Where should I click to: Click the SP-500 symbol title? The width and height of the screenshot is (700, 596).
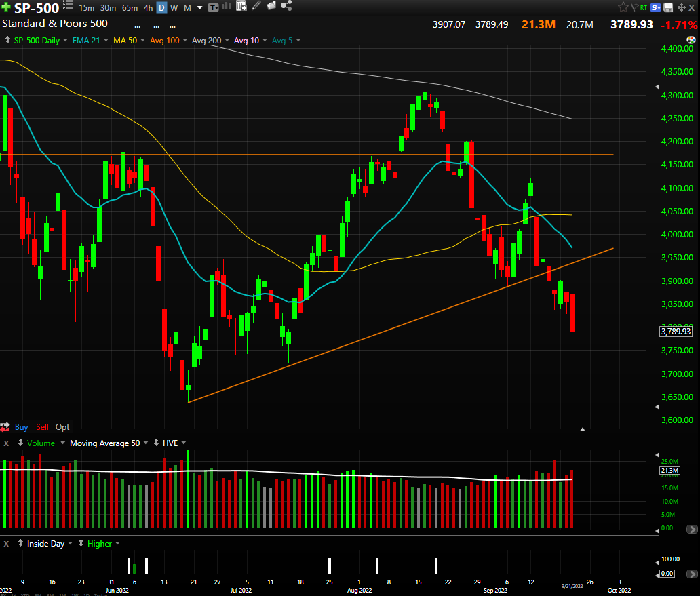point(37,8)
